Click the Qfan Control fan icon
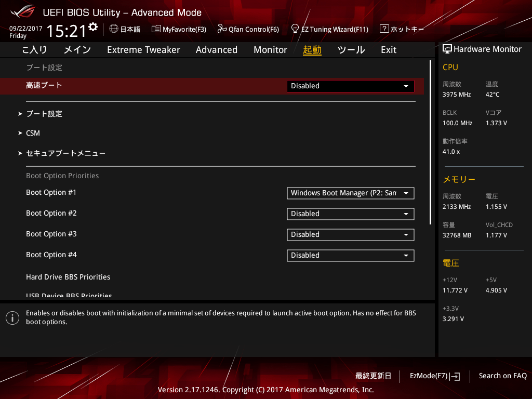The height and width of the screenshot is (399, 532). (222, 29)
